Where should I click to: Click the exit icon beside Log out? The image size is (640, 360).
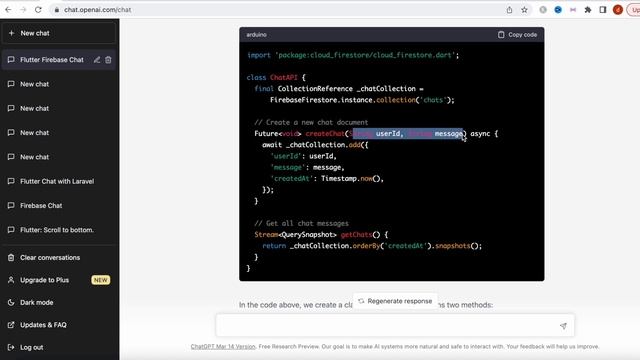coord(11,347)
